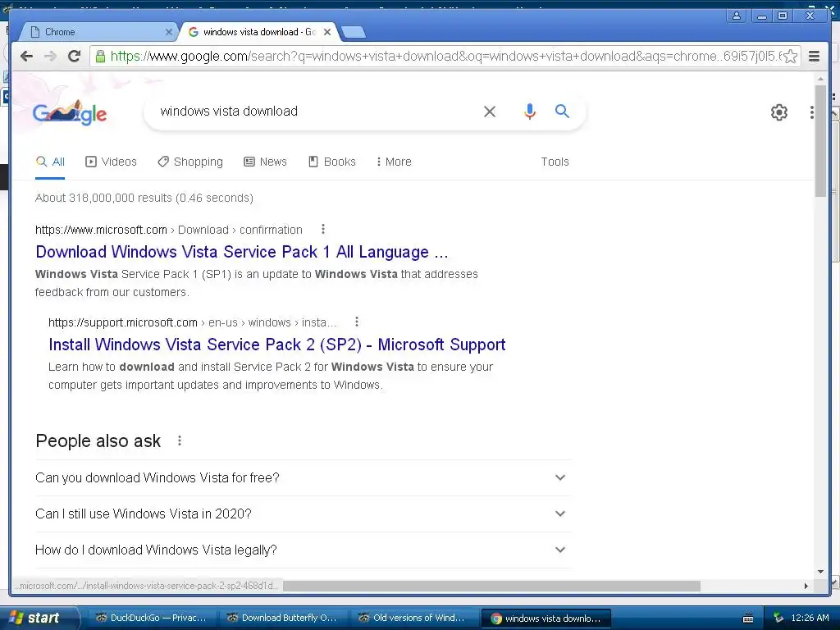Click the vertical scrollbar thumb
Screen dimensions: 840x630
(820, 141)
